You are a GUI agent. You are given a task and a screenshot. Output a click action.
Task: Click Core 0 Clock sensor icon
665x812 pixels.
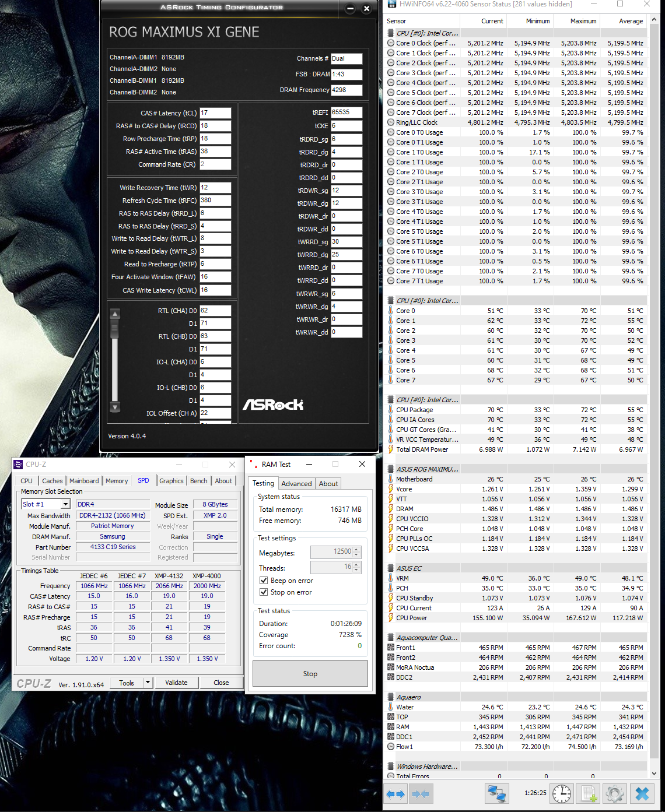coord(391,43)
